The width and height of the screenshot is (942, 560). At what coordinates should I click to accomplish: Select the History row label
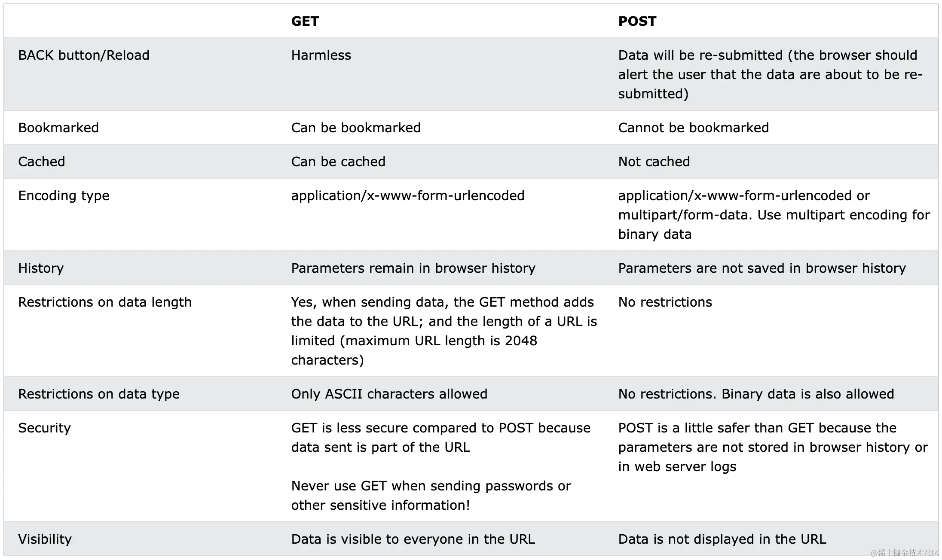click(41, 268)
